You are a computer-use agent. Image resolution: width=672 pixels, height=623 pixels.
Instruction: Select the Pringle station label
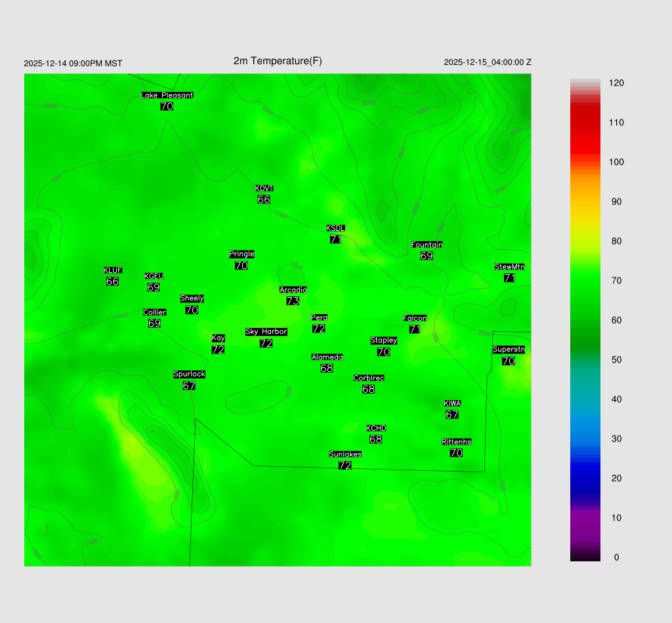click(241, 254)
